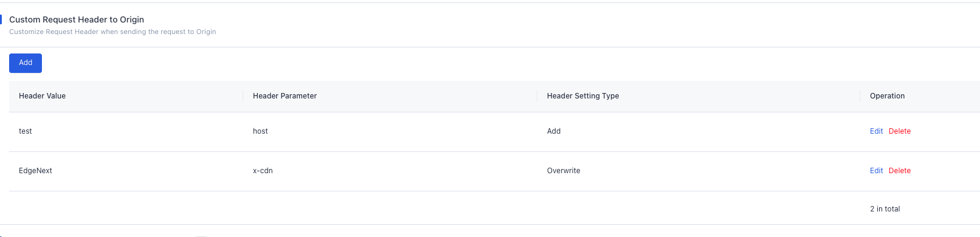
Task: Delete the EdgeNext x-cdn header
Action: [x=900, y=171]
